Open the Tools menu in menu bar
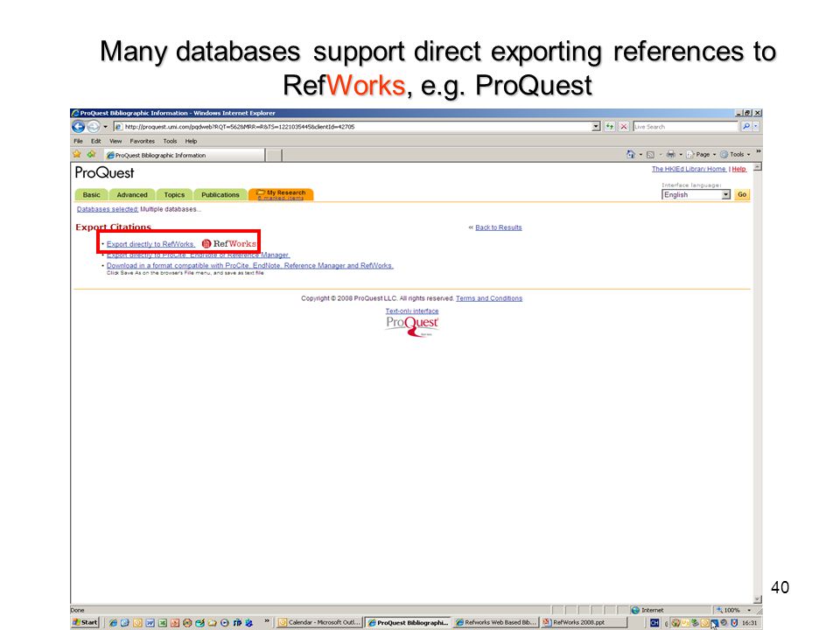 click(x=170, y=141)
